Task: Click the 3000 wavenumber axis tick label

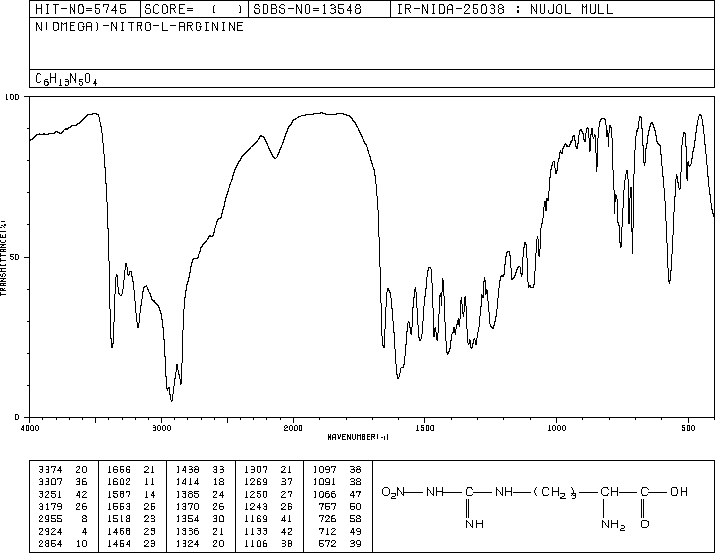Action: (161, 428)
